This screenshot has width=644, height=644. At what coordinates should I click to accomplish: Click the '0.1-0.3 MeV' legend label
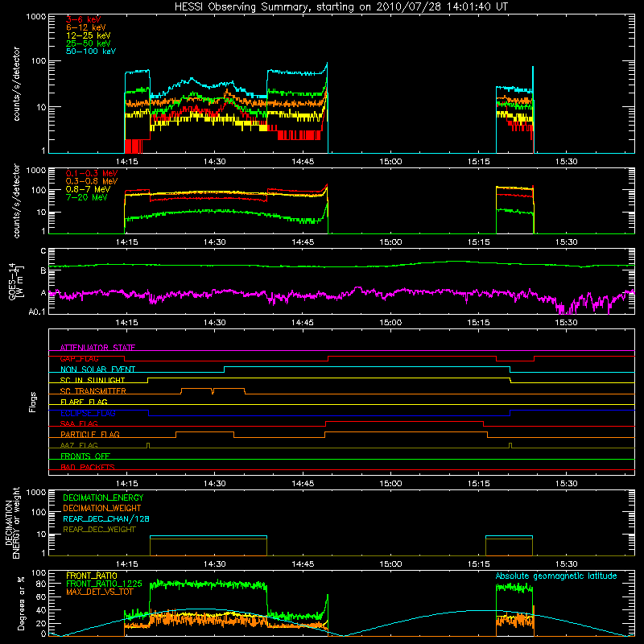coord(92,173)
